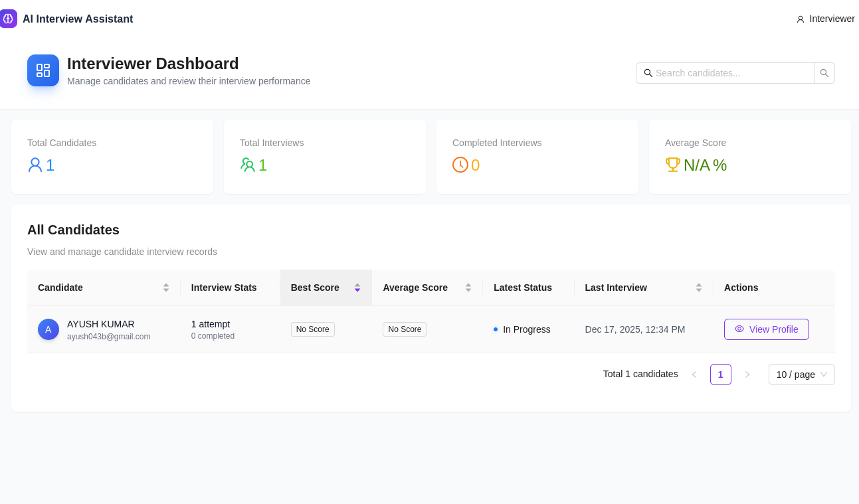Click the Completed Interviews clock icon
859x504 pixels.
click(460, 165)
